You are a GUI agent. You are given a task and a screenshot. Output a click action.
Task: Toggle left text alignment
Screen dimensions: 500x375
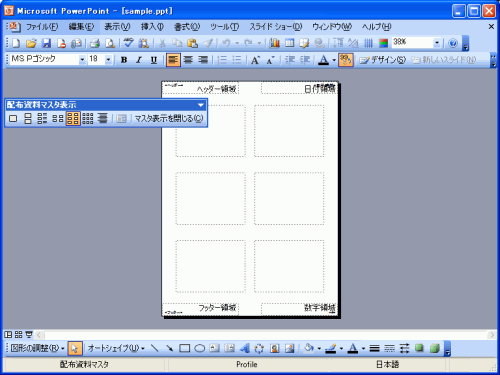(173, 60)
